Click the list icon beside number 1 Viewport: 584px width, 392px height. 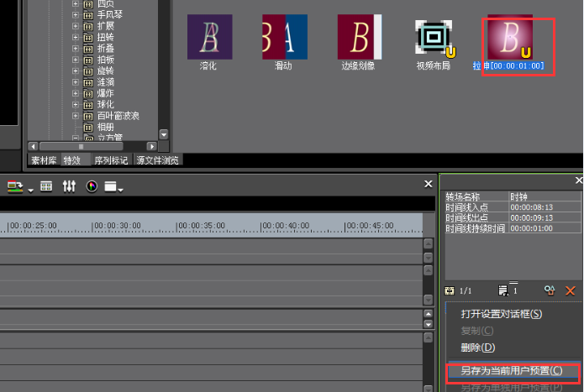point(502,290)
